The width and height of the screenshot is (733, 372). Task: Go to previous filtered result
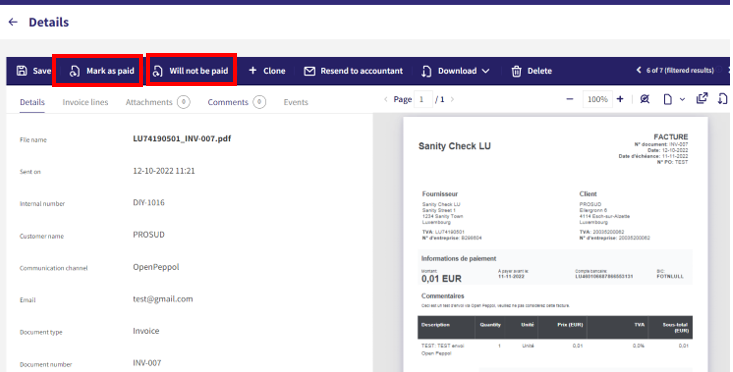[639, 70]
